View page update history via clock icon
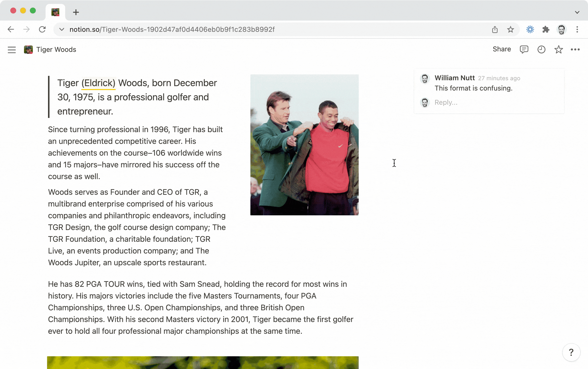 (x=541, y=50)
